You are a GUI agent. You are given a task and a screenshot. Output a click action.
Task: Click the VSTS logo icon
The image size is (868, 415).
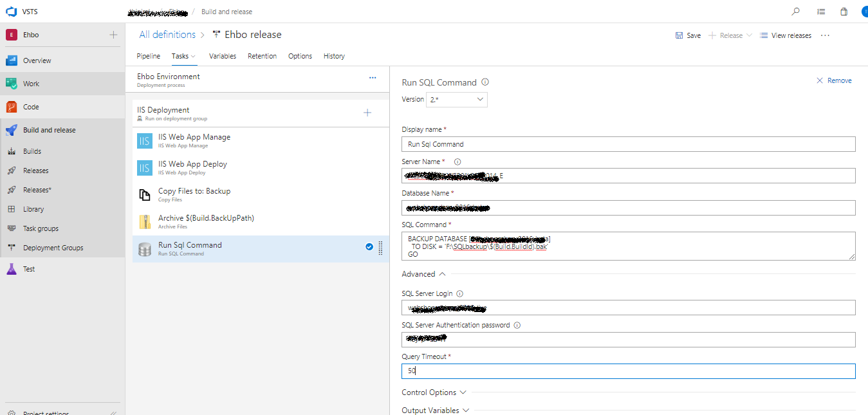pos(11,11)
